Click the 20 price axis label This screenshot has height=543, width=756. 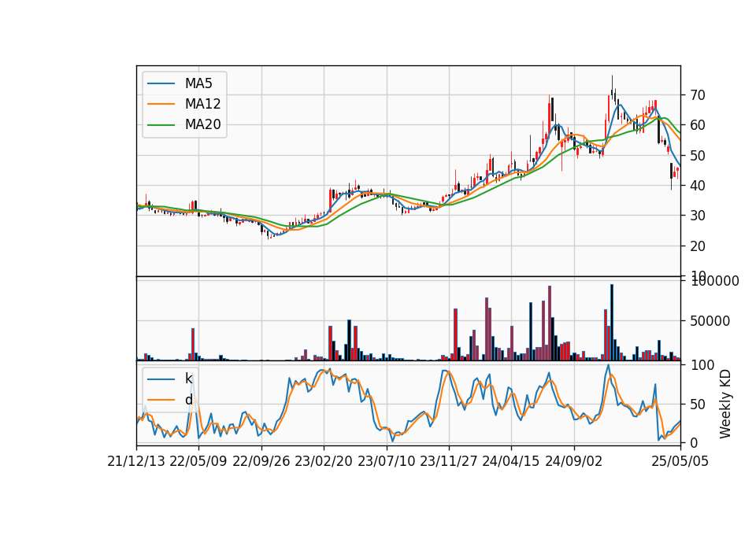pos(698,246)
